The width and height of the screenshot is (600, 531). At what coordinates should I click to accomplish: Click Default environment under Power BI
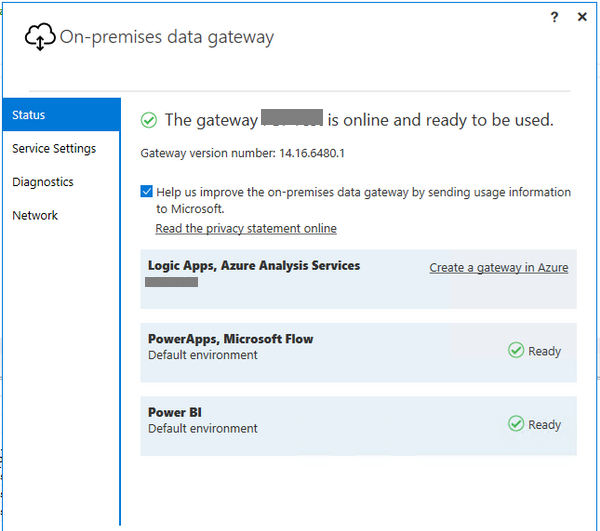point(203,428)
